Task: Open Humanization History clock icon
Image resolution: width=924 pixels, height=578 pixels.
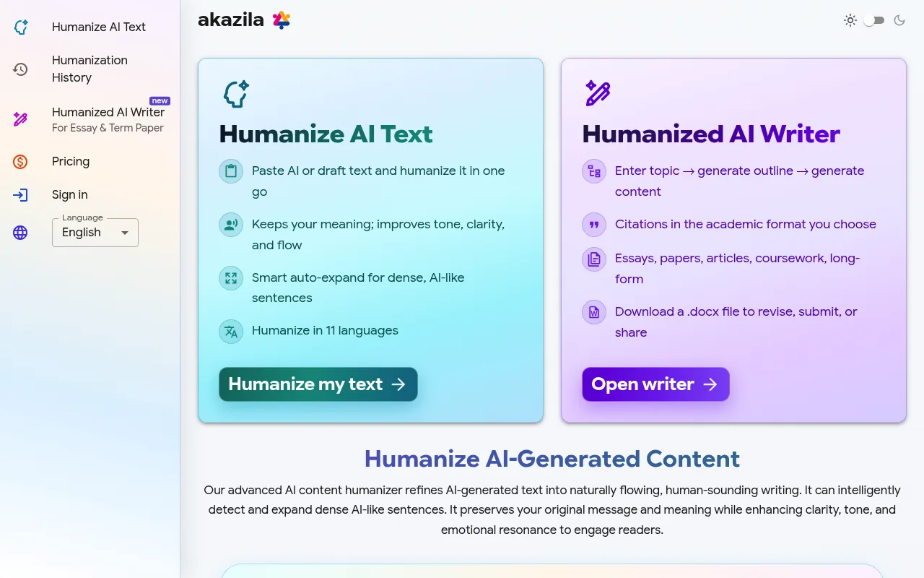Action: pos(20,69)
